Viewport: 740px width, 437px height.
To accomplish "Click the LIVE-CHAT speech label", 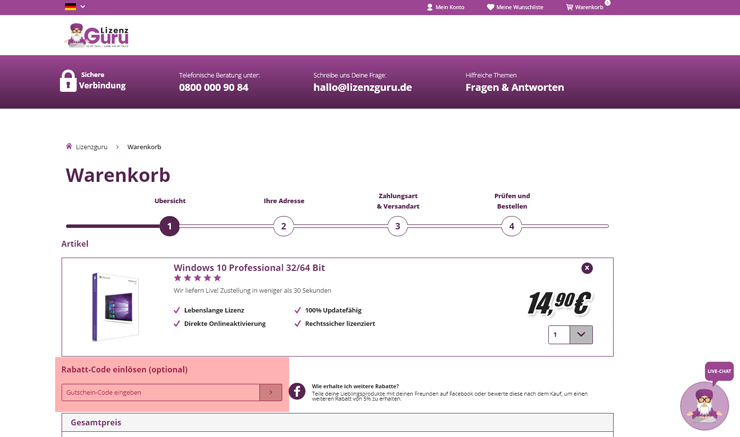I will coord(719,371).
